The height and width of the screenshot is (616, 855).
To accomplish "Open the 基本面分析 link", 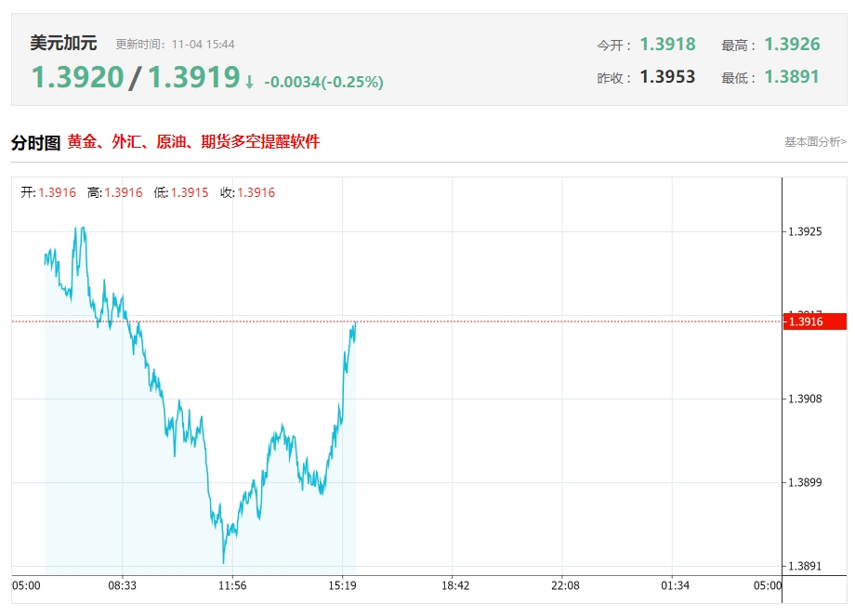I will coord(815,142).
